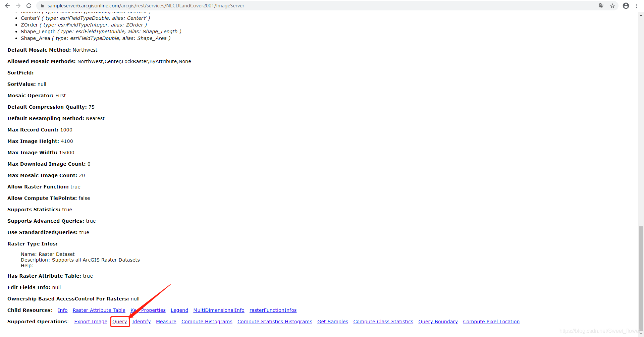Click the scrollbar down arrow

pos(641,334)
